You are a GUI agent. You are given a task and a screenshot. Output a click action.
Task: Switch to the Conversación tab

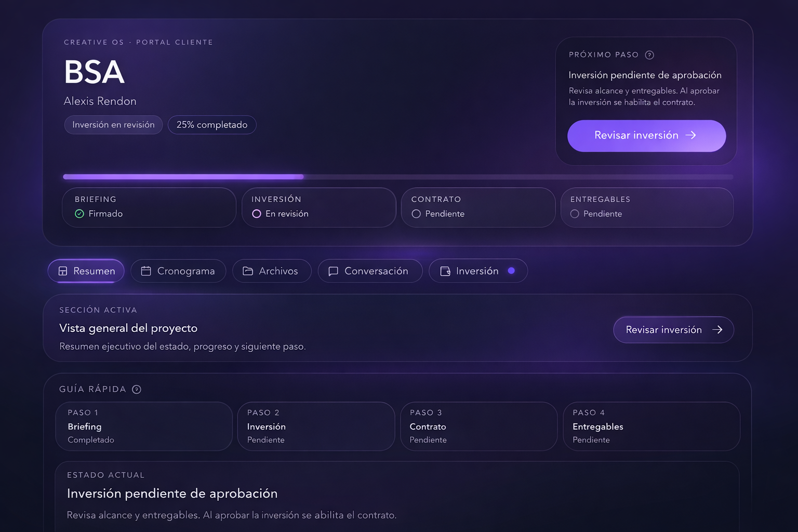pos(370,271)
